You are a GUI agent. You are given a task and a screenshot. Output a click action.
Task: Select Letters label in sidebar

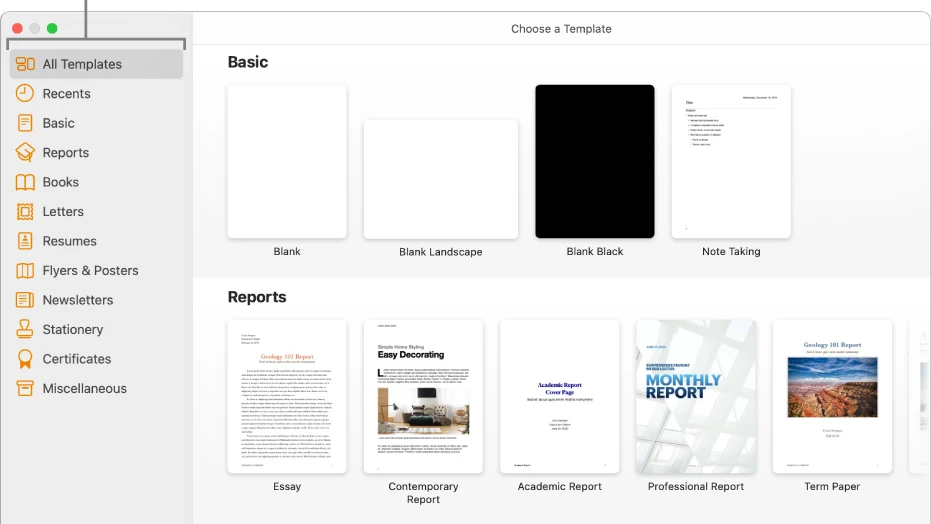(63, 211)
